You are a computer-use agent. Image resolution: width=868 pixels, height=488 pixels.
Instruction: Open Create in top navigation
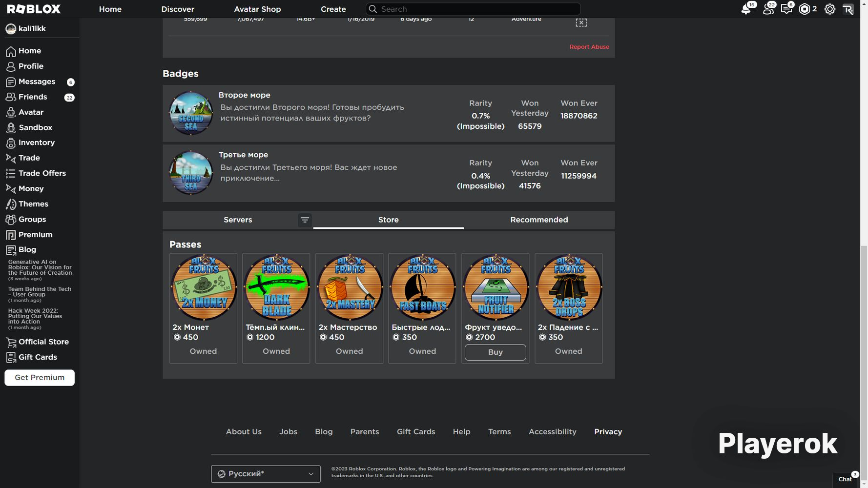pyautogui.click(x=333, y=9)
